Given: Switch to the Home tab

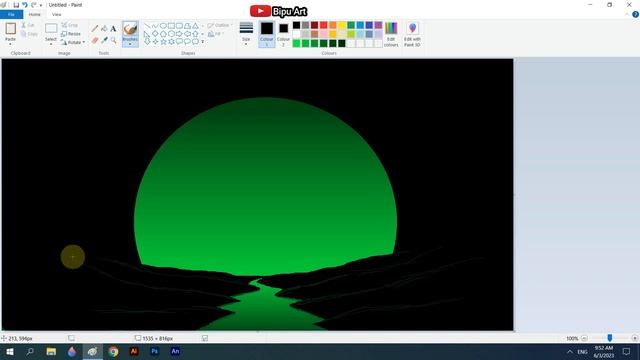Looking at the screenshot, I should 35,14.
